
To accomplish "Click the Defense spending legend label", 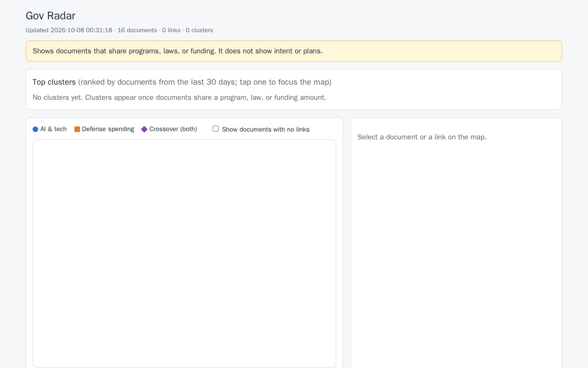I will pos(108,129).
